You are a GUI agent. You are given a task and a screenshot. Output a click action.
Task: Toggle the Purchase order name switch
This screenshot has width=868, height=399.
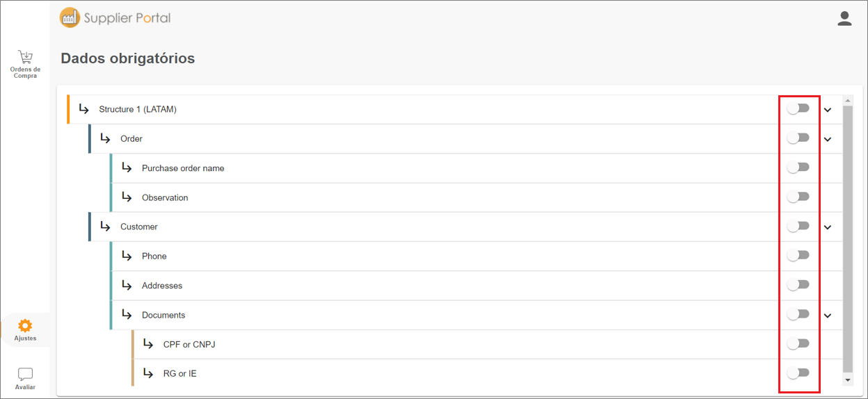click(x=798, y=167)
